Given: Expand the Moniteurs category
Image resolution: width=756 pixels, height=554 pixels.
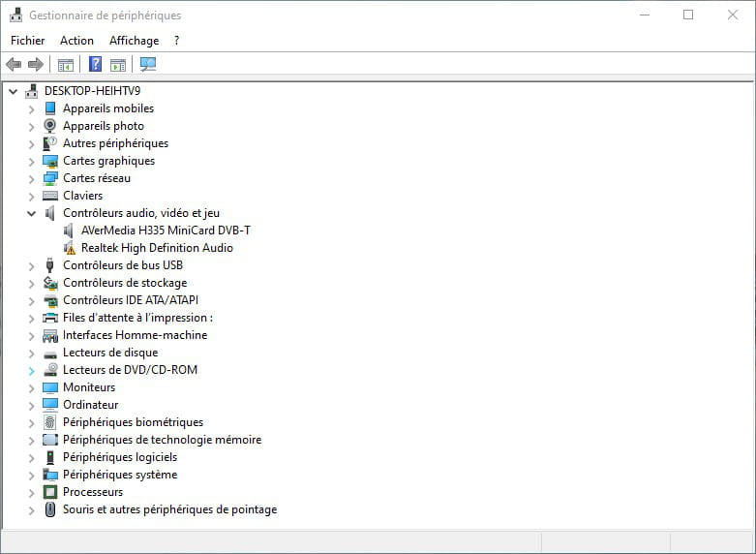Looking at the screenshot, I should pyautogui.click(x=31, y=388).
